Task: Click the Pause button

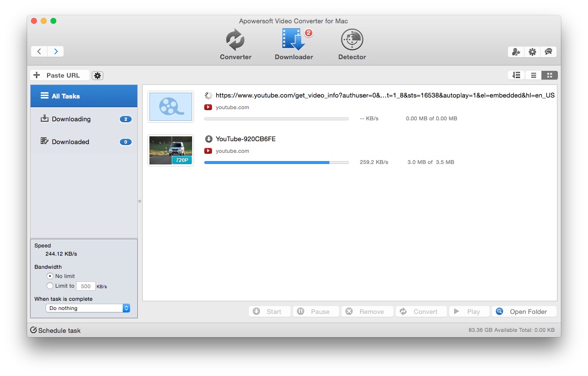Action: pos(316,311)
